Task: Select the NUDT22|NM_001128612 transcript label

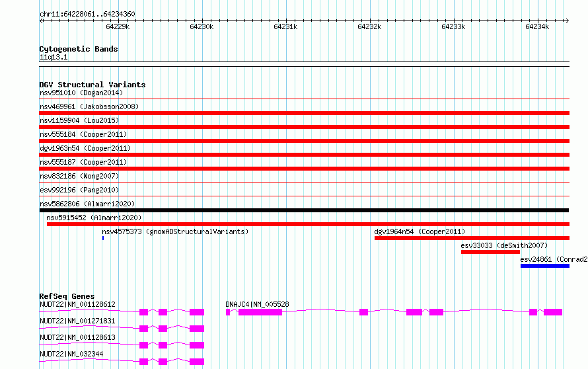Action: click(x=77, y=304)
